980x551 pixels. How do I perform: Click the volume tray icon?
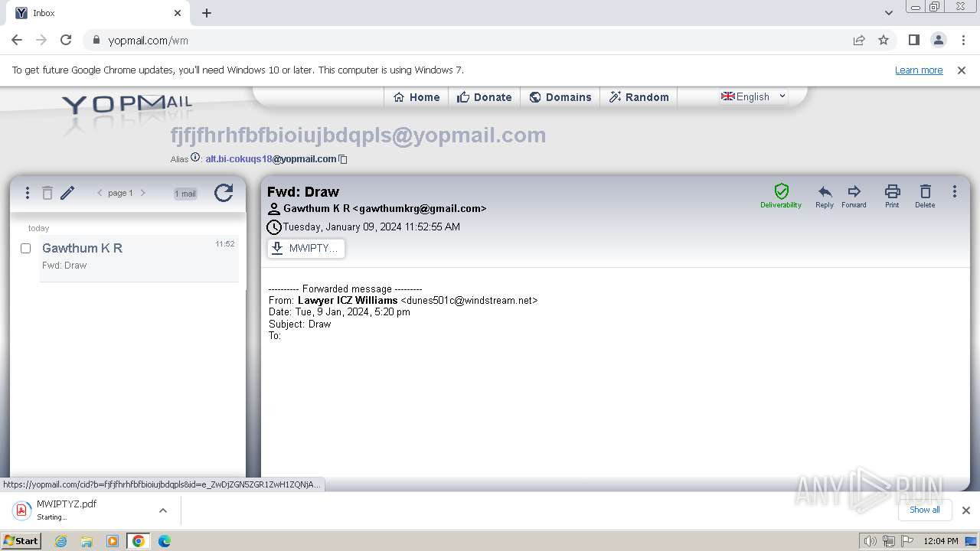pos(870,541)
